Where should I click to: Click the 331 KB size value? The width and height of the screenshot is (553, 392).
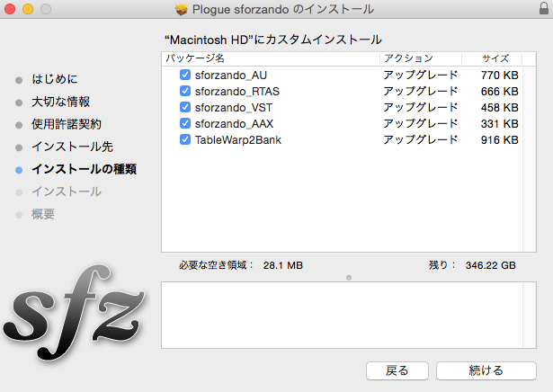click(x=499, y=124)
